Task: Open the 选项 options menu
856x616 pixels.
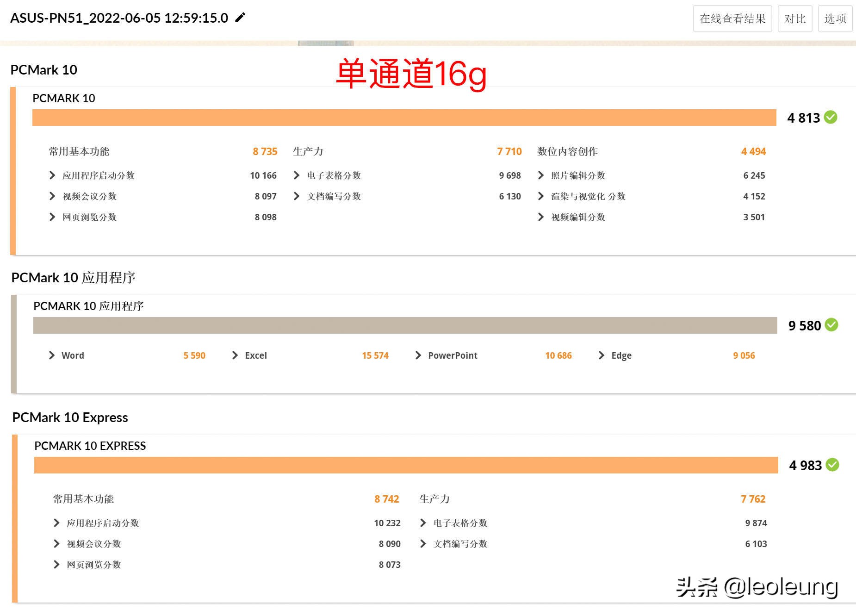Action: coord(836,19)
